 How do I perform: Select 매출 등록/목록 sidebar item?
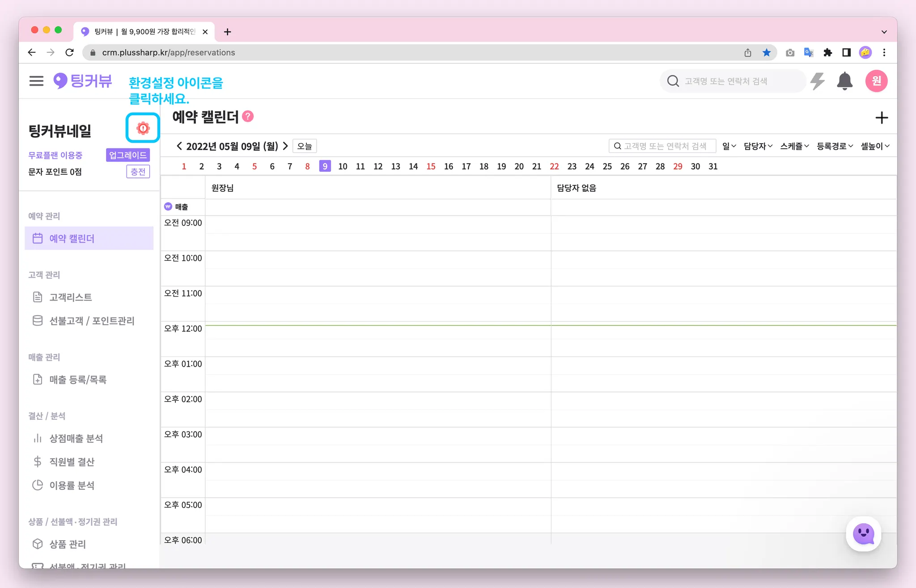[x=78, y=380]
